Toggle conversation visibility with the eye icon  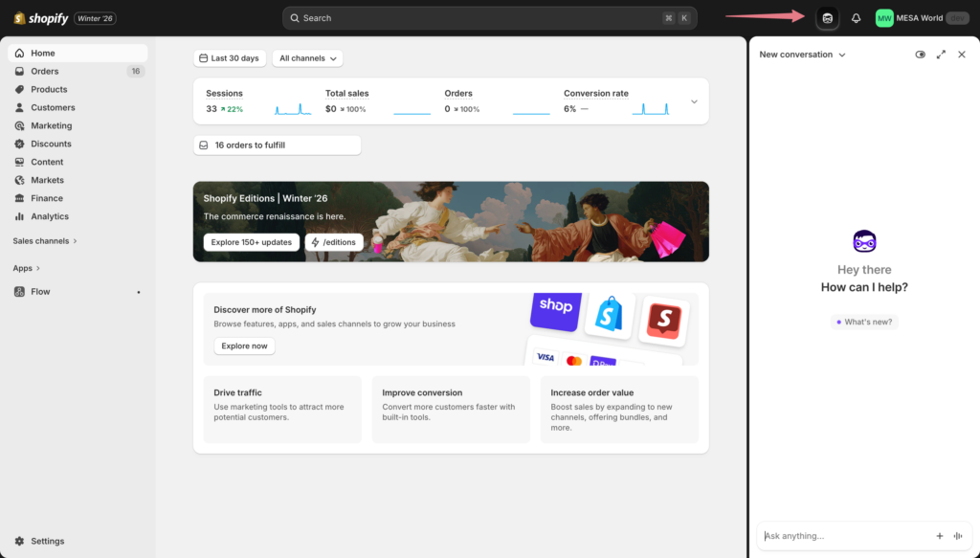click(920, 55)
